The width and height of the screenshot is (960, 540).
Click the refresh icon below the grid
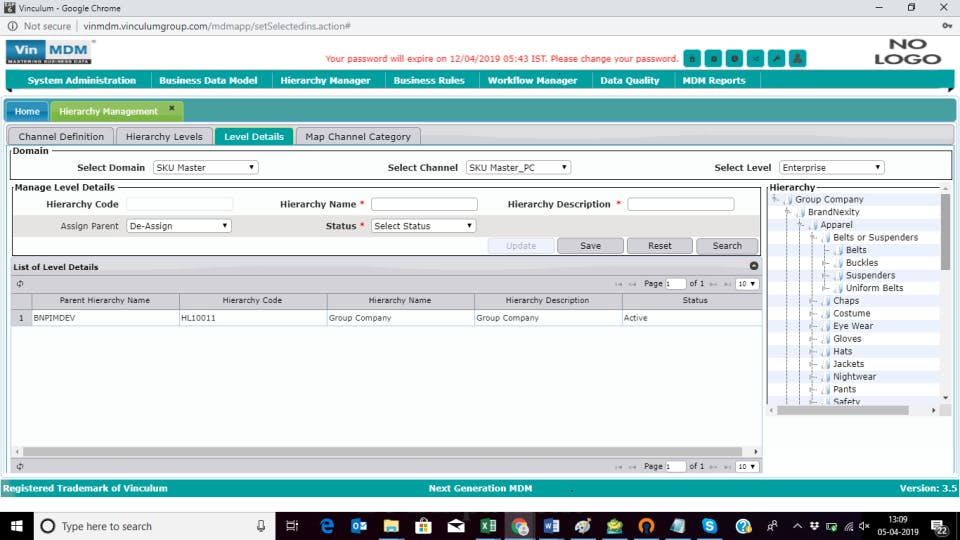click(20, 466)
